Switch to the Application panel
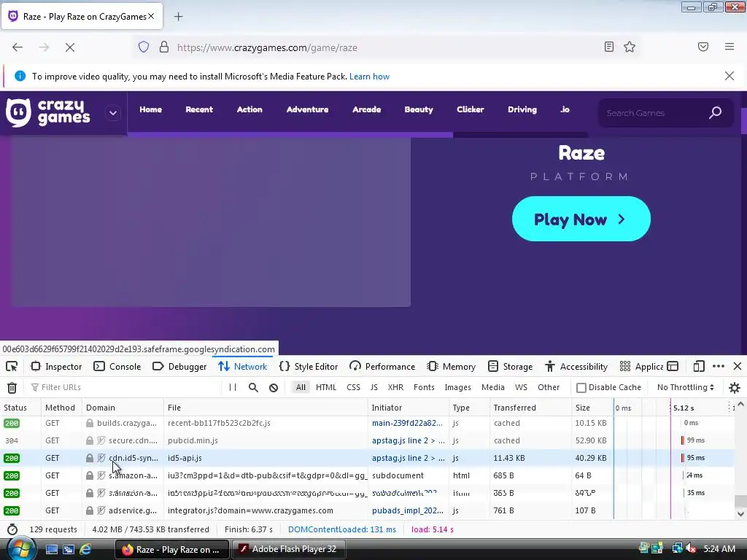The image size is (747, 560). pos(641,366)
